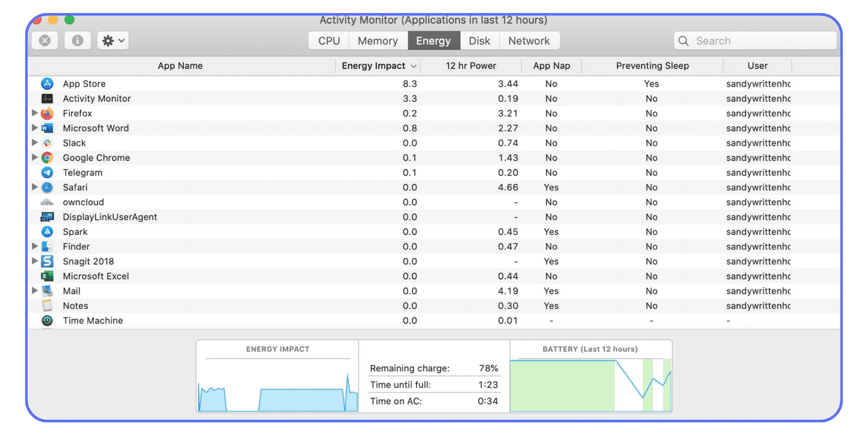Image resolution: width=868 pixels, height=434 pixels.
Task: Click the owncloud cloud icon
Action: click(47, 202)
